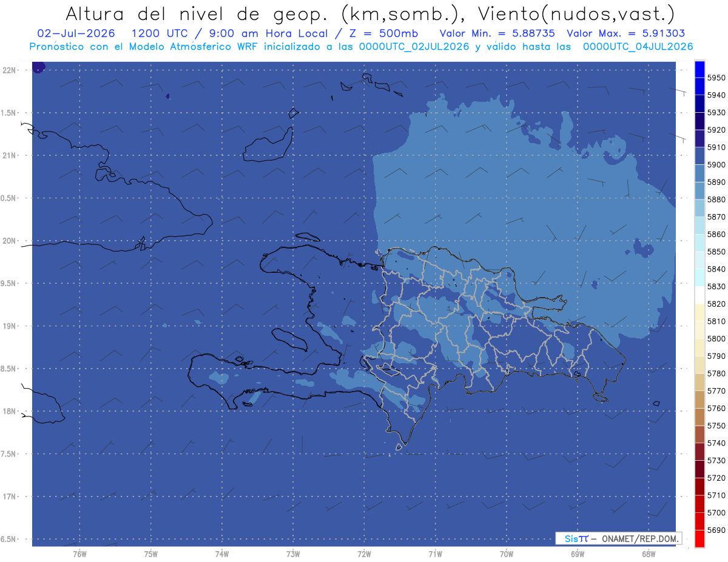Pick the pale yellow swatch between 5820 and 5810
This screenshot has height=562, width=728.
699,312
